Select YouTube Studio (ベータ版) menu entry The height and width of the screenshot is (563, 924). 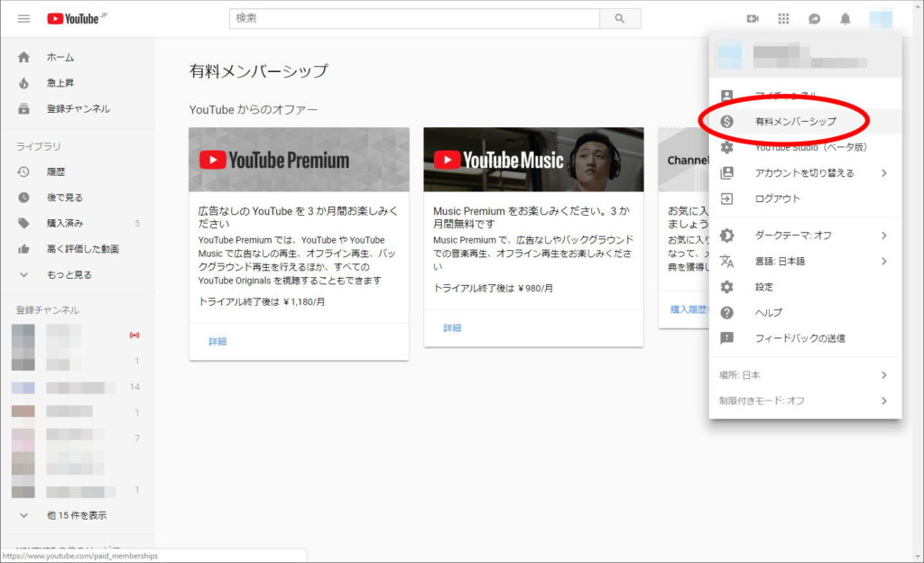806,147
